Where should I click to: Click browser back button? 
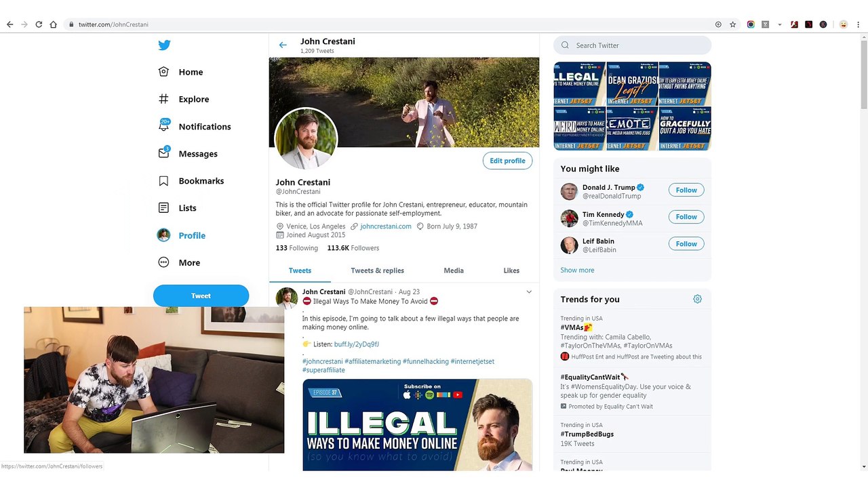pos(9,24)
